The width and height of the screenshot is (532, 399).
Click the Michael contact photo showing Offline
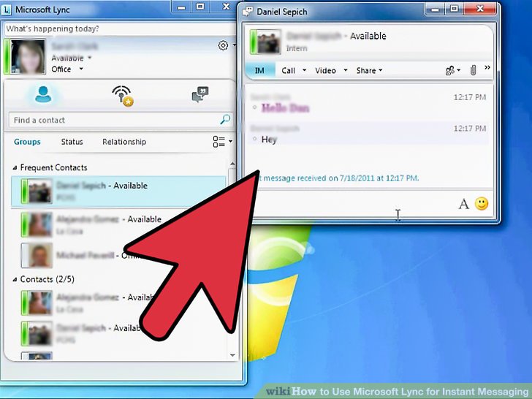point(40,255)
